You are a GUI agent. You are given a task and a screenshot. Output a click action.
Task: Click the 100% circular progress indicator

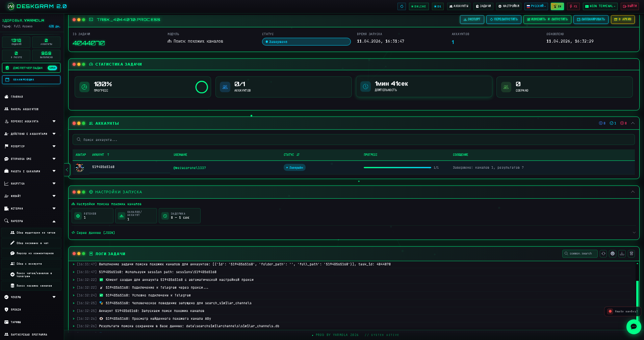click(x=202, y=87)
